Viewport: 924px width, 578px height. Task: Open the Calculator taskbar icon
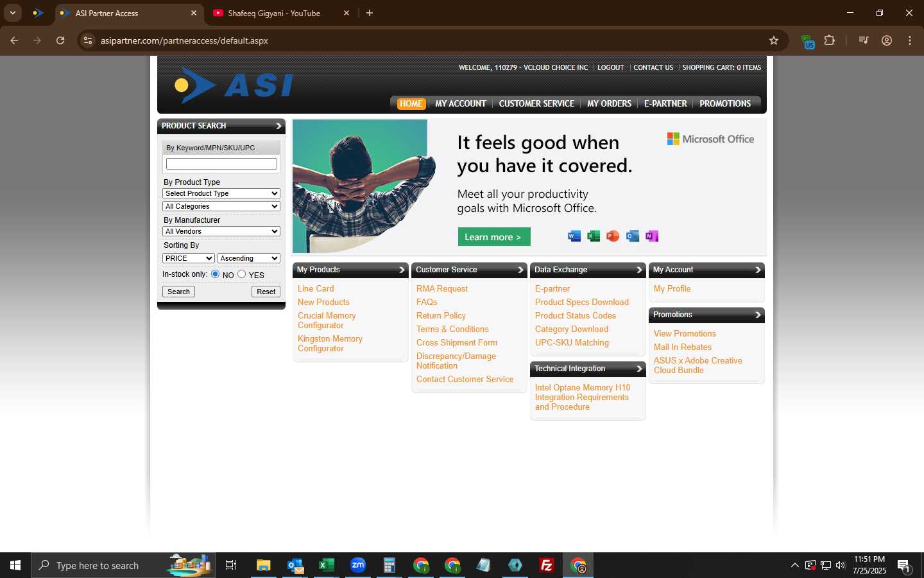[389, 565]
